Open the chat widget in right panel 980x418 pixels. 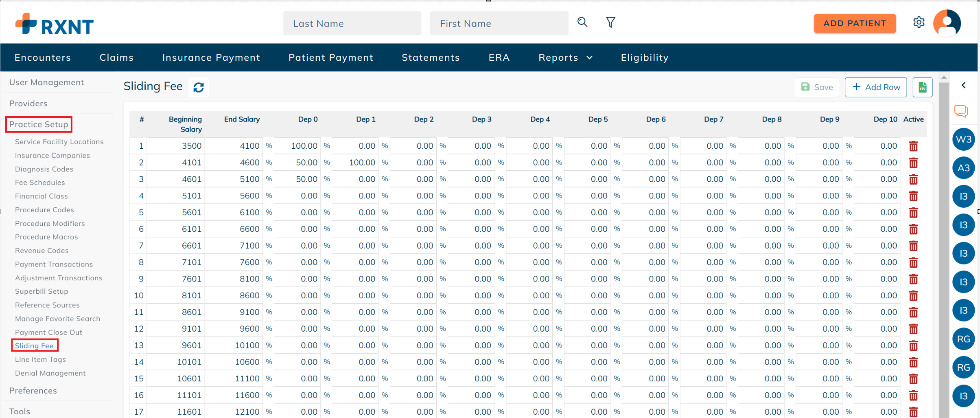pyautogui.click(x=962, y=111)
